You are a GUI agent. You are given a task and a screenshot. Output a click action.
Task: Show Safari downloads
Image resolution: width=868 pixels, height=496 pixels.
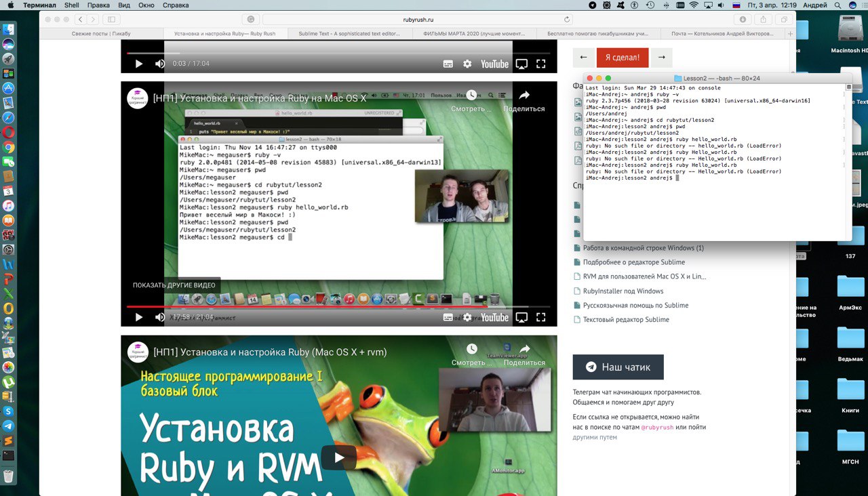pyautogui.click(x=743, y=20)
